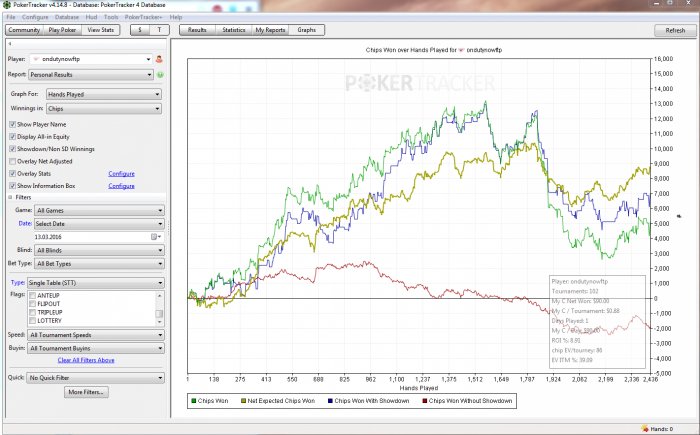Click the red player avatar icon
The image size is (700, 435).
click(x=158, y=59)
